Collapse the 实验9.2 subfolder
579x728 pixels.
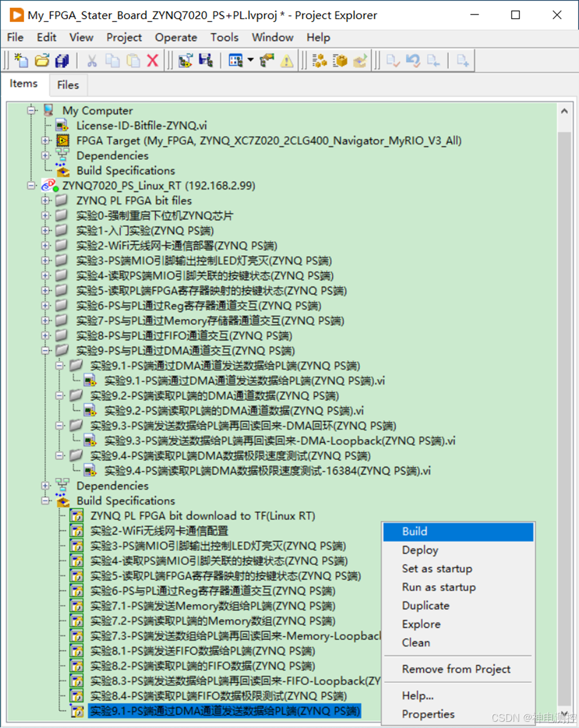pos(60,395)
